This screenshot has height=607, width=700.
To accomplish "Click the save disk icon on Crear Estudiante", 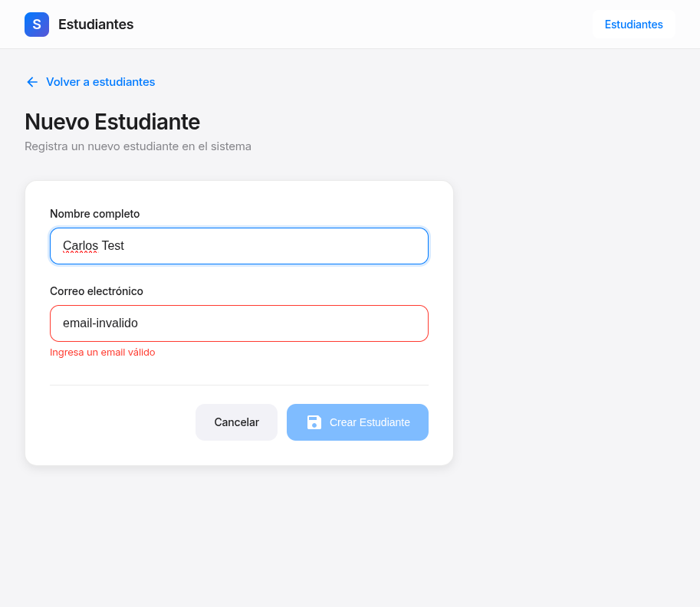I will (x=314, y=422).
